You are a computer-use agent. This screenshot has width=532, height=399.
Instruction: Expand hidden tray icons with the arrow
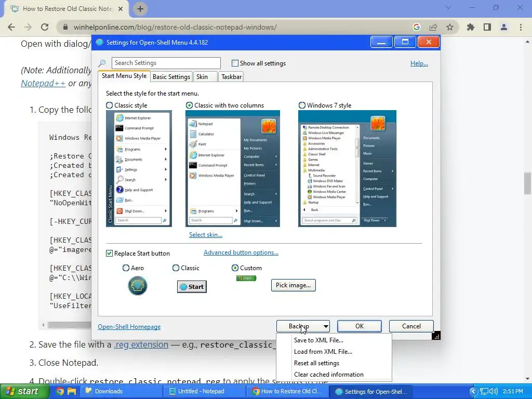[x=473, y=392]
